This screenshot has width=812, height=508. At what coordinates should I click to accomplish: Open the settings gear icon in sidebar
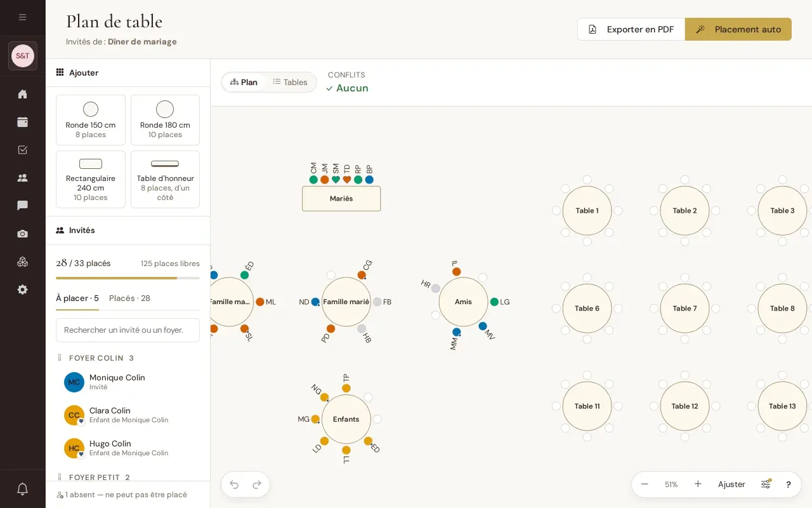(x=23, y=290)
